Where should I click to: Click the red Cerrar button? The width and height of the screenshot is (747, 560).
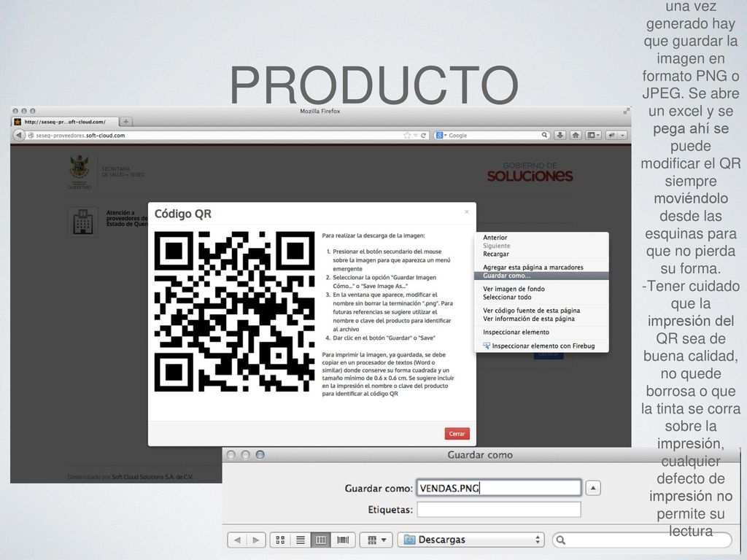point(457,434)
